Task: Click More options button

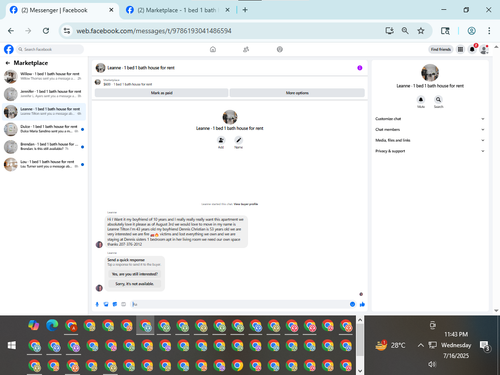Action: point(297,93)
